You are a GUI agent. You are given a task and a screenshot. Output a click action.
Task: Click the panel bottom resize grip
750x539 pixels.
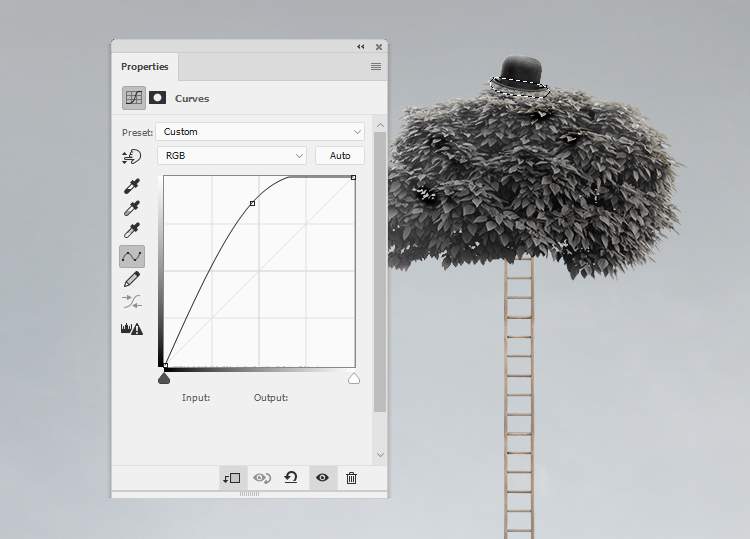tap(249, 494)
